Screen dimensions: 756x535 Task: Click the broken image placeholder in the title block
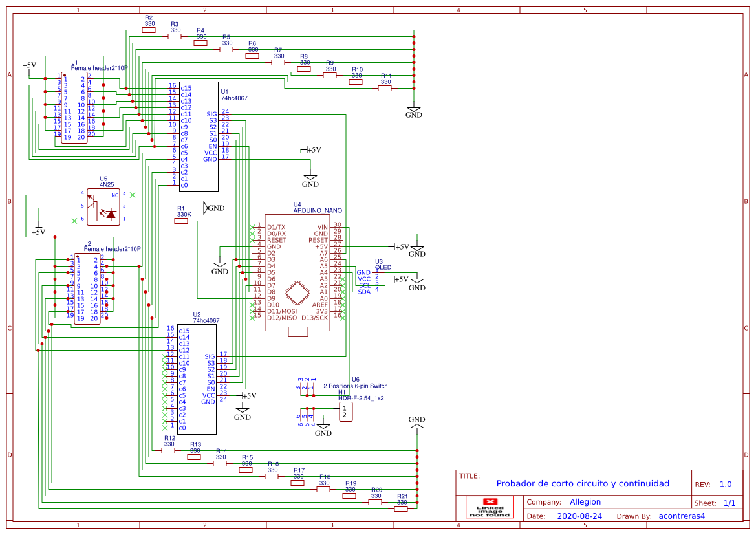click(490, 507)
